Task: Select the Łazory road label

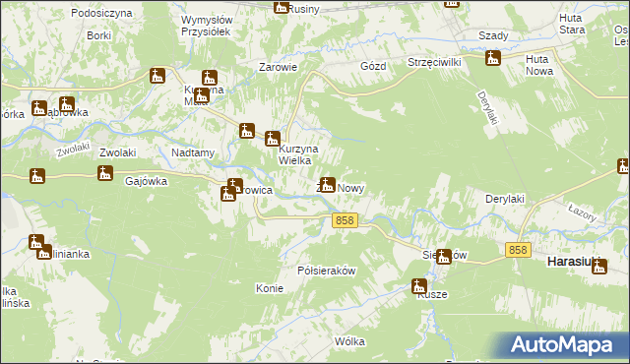Action: (x=582, y=213)
